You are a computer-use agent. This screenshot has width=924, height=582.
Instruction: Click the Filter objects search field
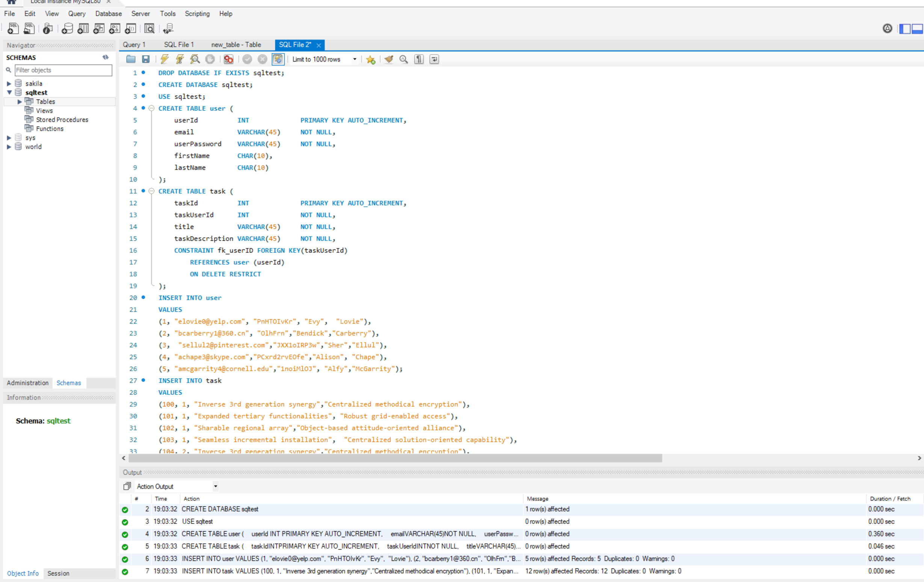pyautogui.click(x=63, y=70)
